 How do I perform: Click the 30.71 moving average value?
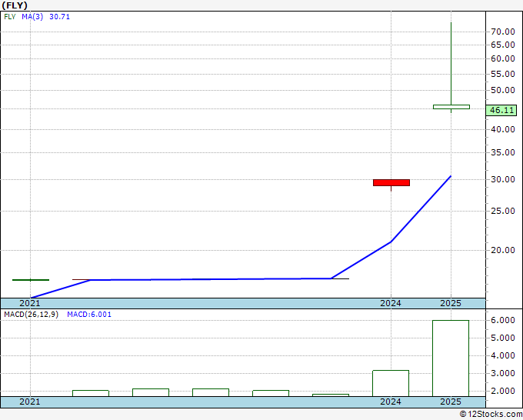tap(60, 17)
